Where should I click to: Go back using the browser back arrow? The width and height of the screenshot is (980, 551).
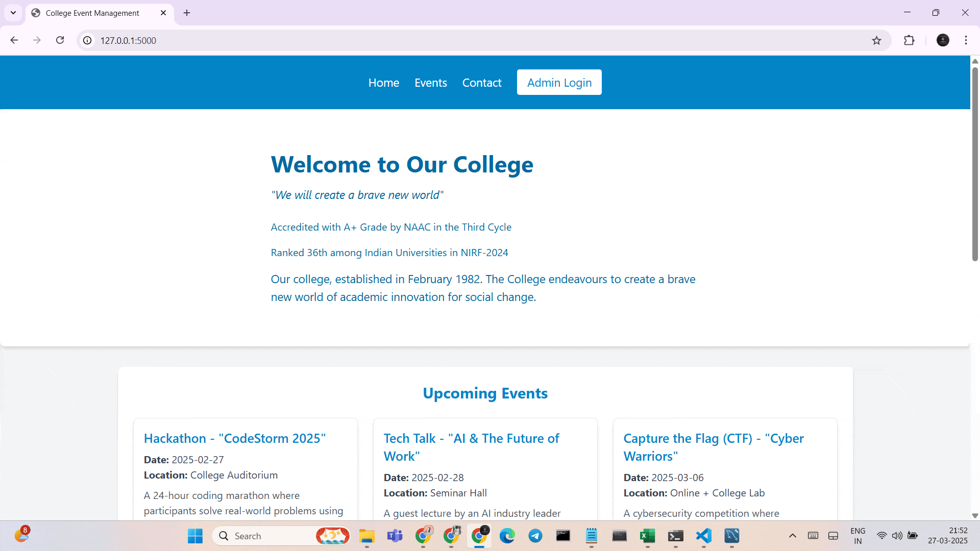coord(14,40)
